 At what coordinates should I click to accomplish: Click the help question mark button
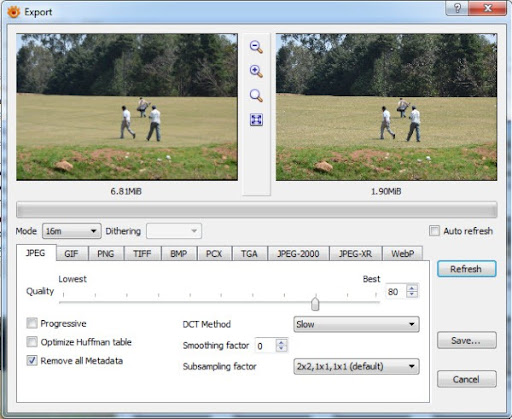tap(457, 8)
